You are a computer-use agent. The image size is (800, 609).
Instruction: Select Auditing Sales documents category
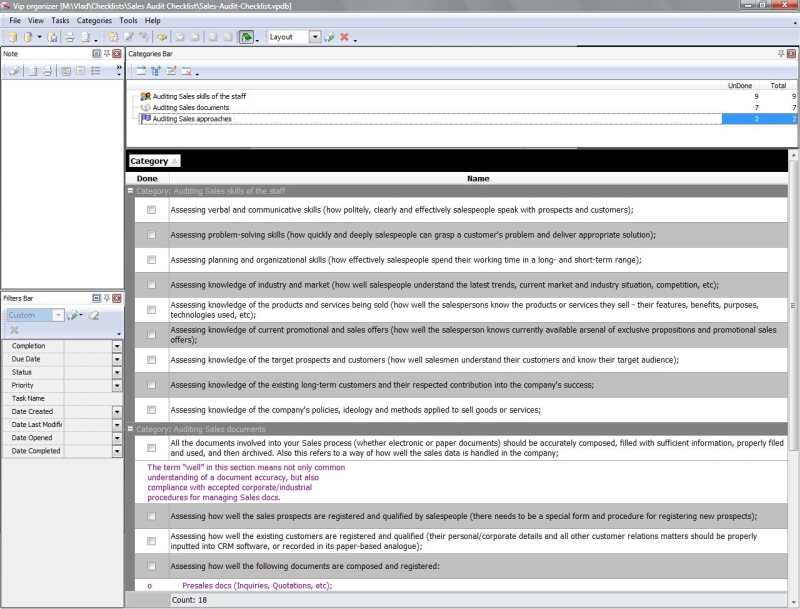coord(190,107)
